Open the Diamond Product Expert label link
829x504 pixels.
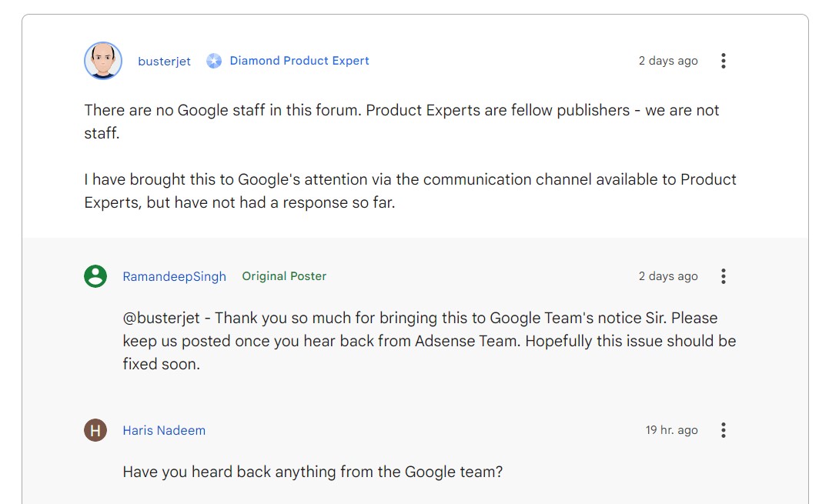[x=299, y=61]
